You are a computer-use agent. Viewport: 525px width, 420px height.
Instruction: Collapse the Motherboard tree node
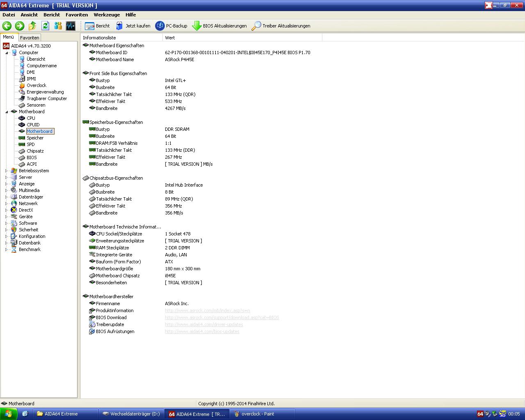(7, 112)
